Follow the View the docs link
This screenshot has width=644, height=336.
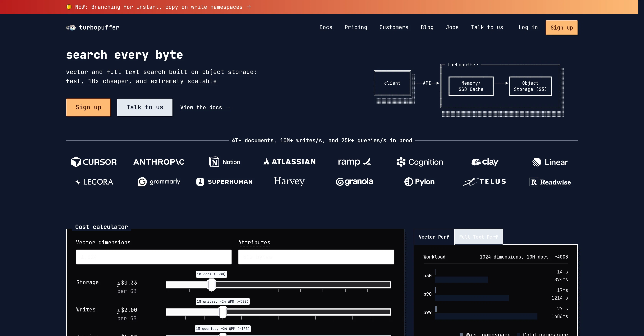205,108
